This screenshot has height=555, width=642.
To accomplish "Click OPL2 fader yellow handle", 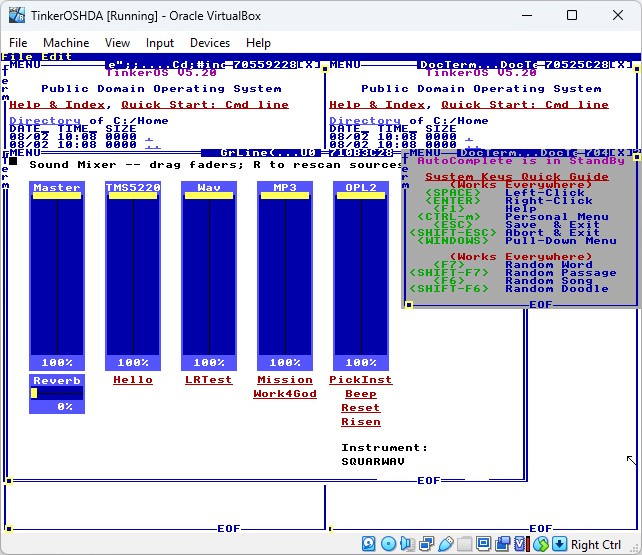I will coord(361,196).
